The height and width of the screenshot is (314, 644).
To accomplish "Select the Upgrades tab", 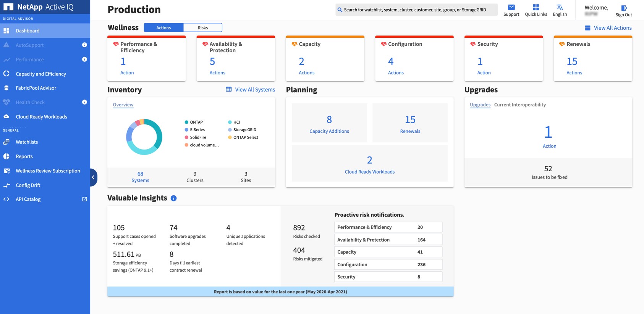I will 480,105.
